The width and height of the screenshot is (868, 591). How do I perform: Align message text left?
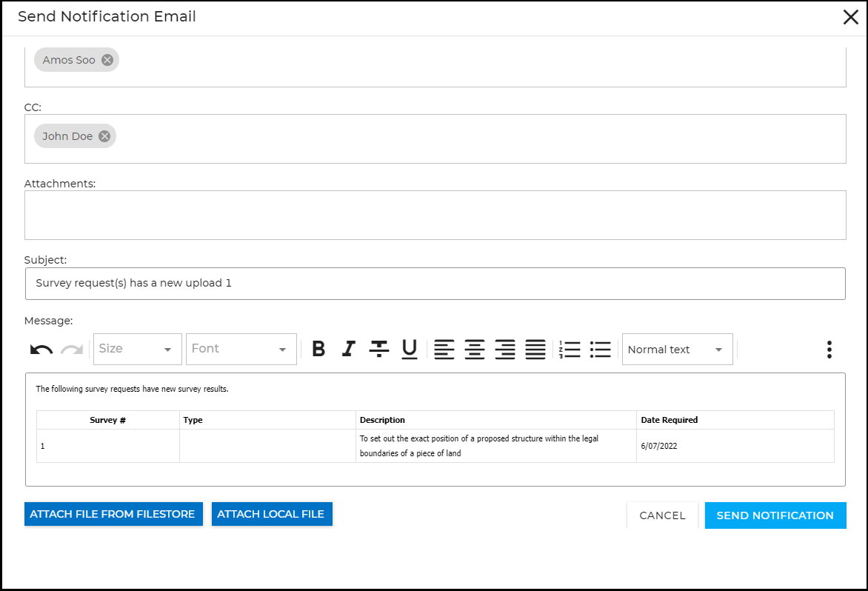tap(444, 349)
